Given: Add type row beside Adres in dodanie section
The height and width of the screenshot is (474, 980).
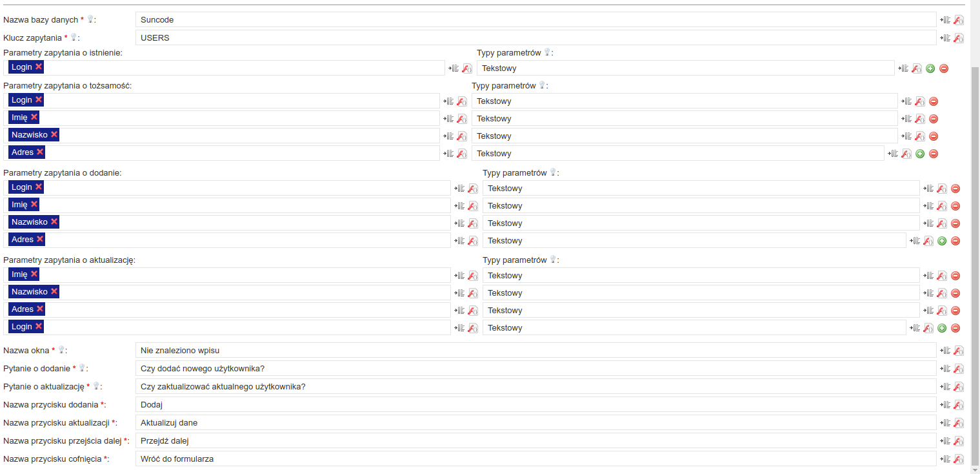Looking at the screenshot, I should 942,241.
